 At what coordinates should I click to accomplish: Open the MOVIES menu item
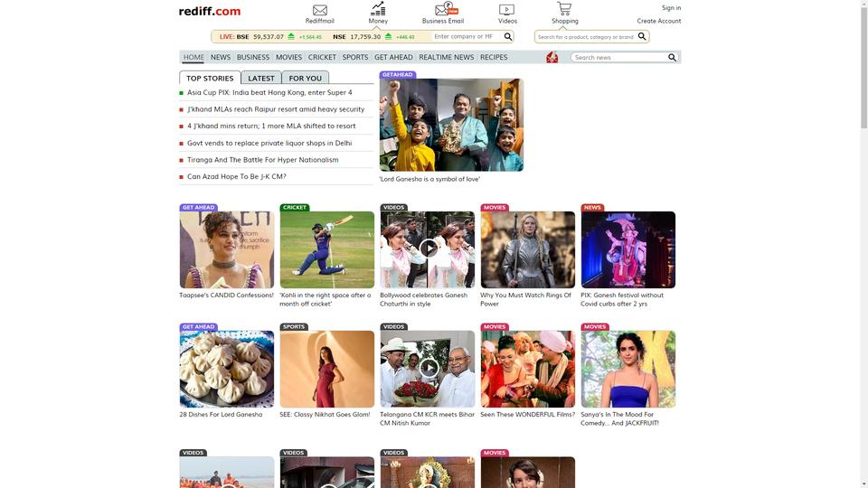pyautogui.click(x=289, y=57)
